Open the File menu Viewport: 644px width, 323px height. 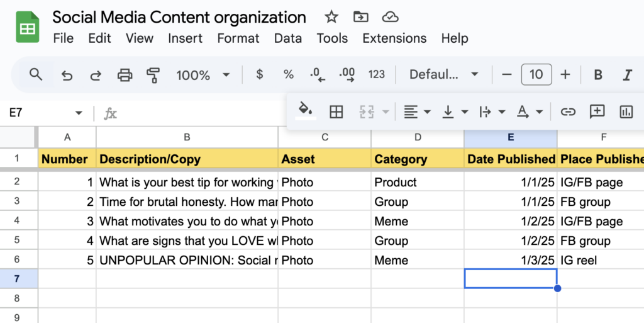tap(64, 38)
